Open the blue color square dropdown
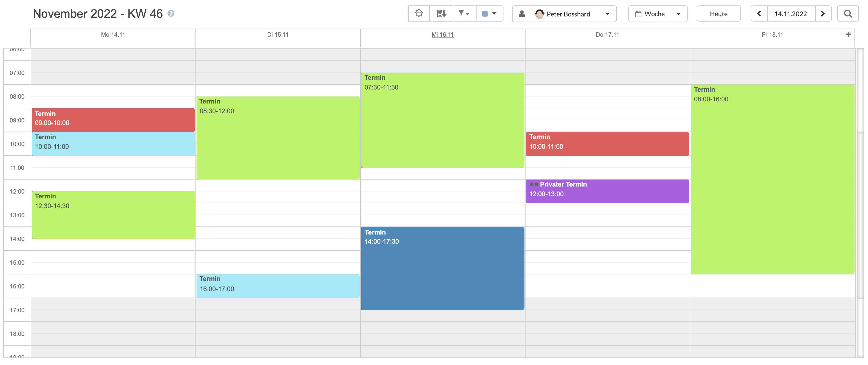Image resolution: width=868 pixels, height=365 pixels. [x=489, y=13]
